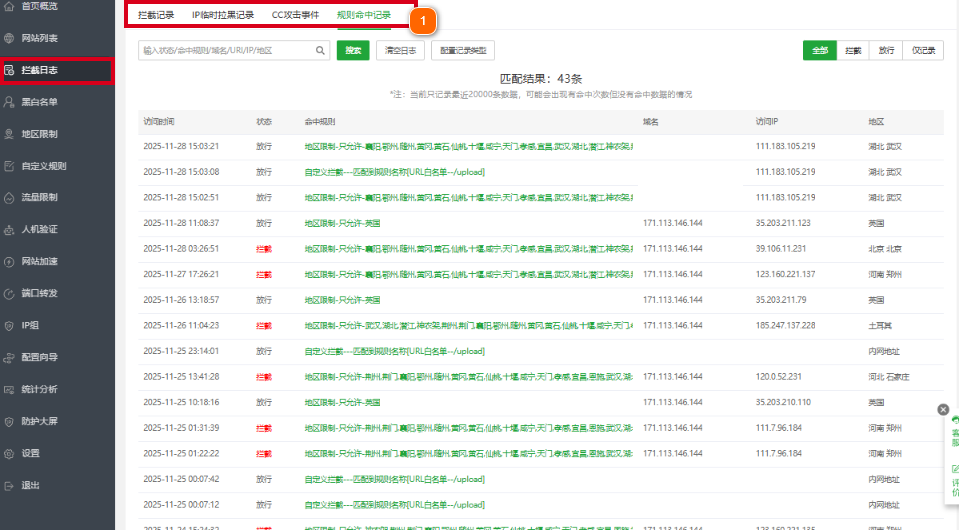Click the 访问时间 column header
959x530 pixels.
(x=159, y=122)
